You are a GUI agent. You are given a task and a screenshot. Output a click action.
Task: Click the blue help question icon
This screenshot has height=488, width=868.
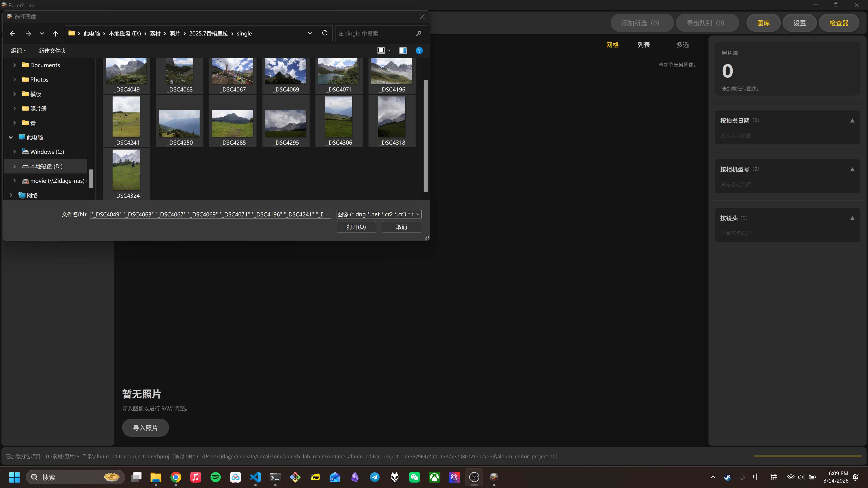click(419, 51)
